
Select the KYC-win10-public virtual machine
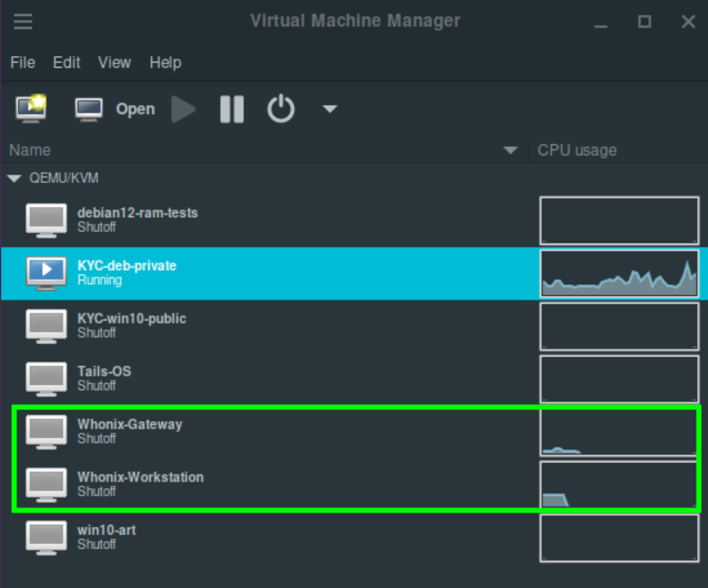354,327
